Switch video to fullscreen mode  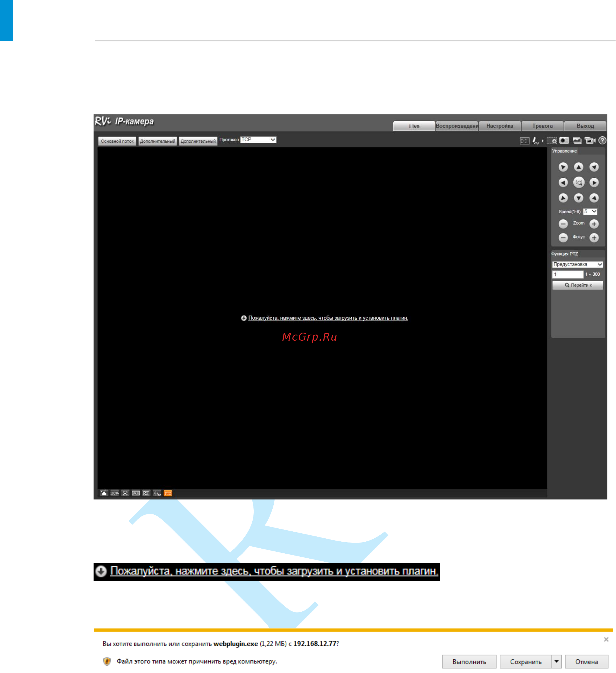125,493
